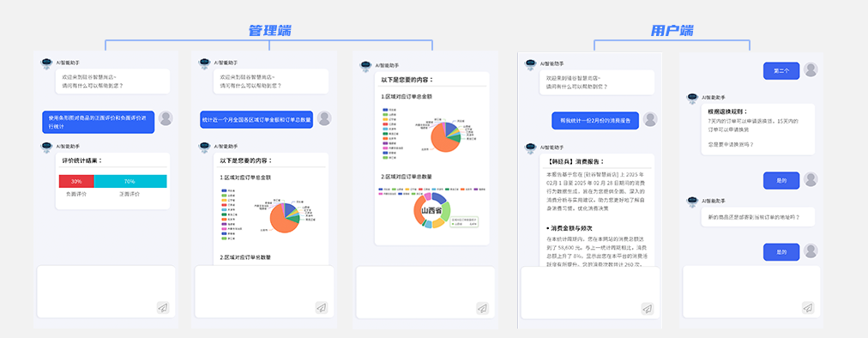This screenshot has width=868, height=338.
Task: Click message input box in return rules panel
Action: pyautogui.click(x=751, y=292)
